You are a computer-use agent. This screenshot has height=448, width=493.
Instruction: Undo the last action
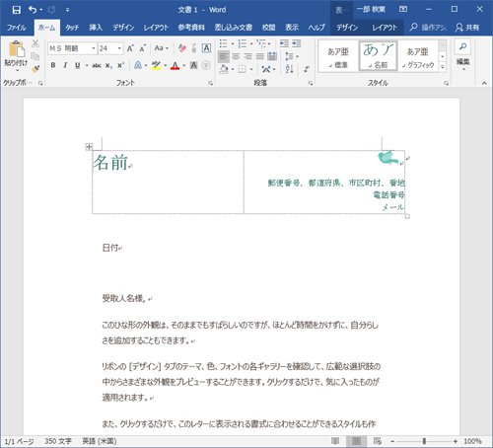pyautogui.click(x=33, y=10)
